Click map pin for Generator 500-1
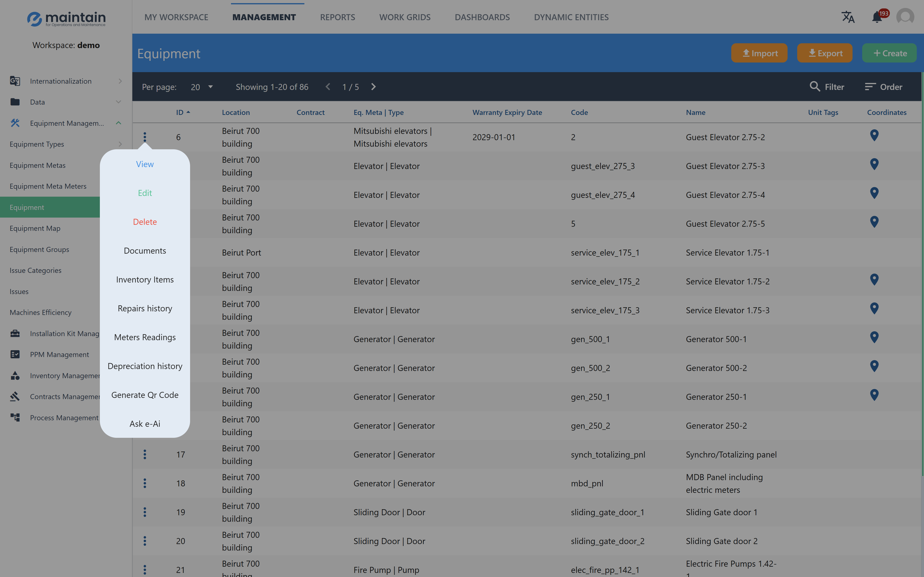The image size is (924, 577). (x=874, y=337)
